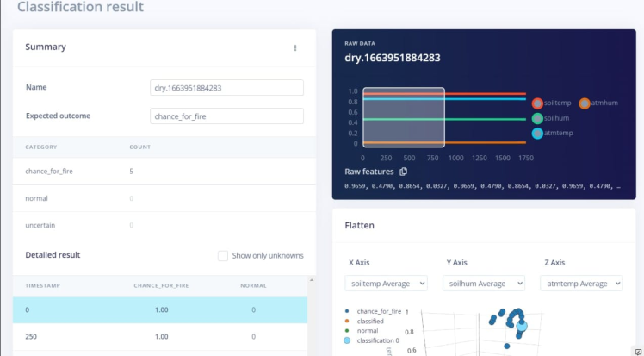Open X Axis soiltemp Average dropdown
644x356 pixels.
click(386, 284)
